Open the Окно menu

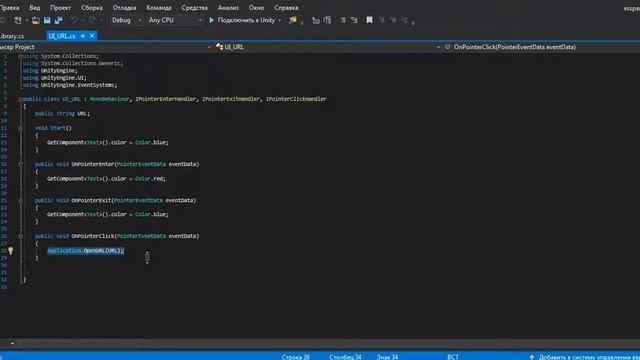[256, 8]
